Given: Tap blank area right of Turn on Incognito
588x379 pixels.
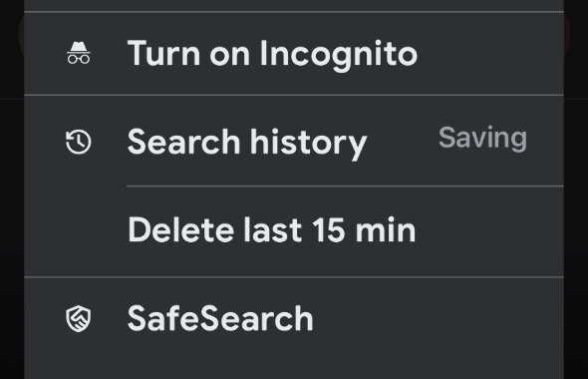Looking at the screenshot, I should click(490, 54).
